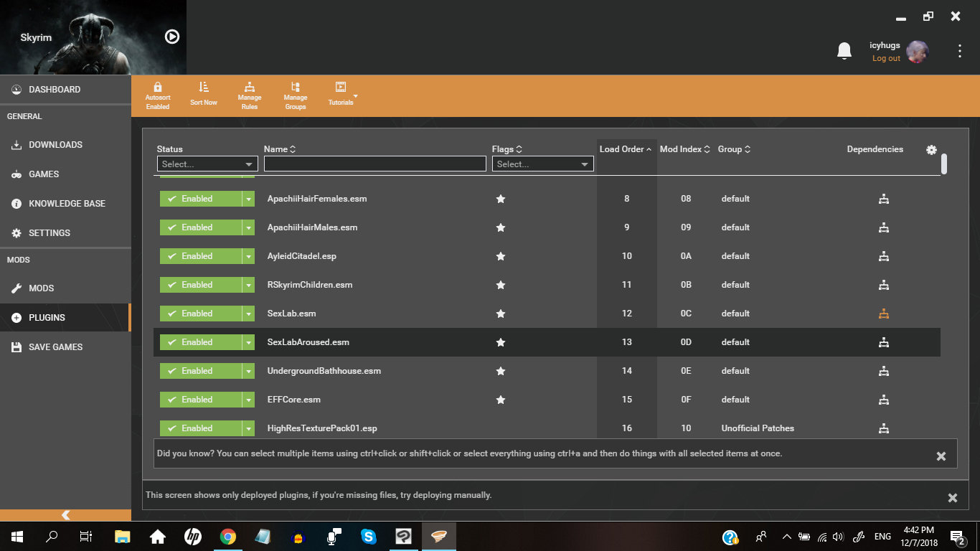Toggle Enabled for EFFCore.esm
980x551 pixels.
point(200,400)
